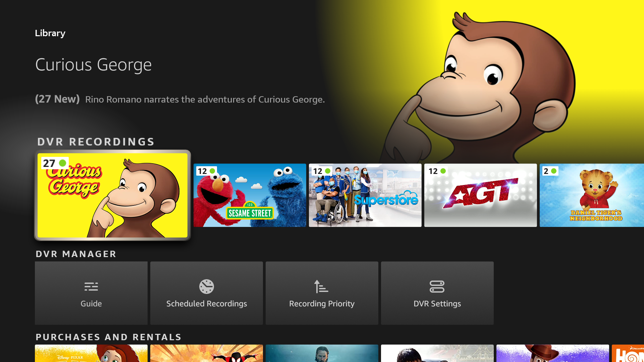Open the Superstore recording thumbnail
The image size is (644, 362).
click(365, 195)
